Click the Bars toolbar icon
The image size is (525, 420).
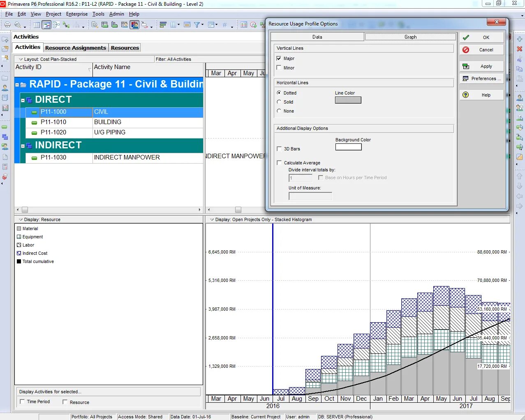tap(163, 25)
